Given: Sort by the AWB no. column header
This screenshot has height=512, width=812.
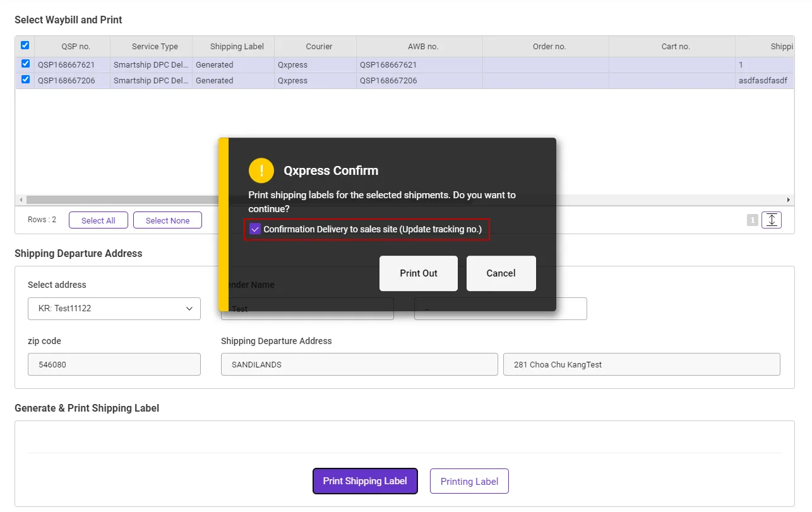Looking at the screenshot, I should pos(422,46).
